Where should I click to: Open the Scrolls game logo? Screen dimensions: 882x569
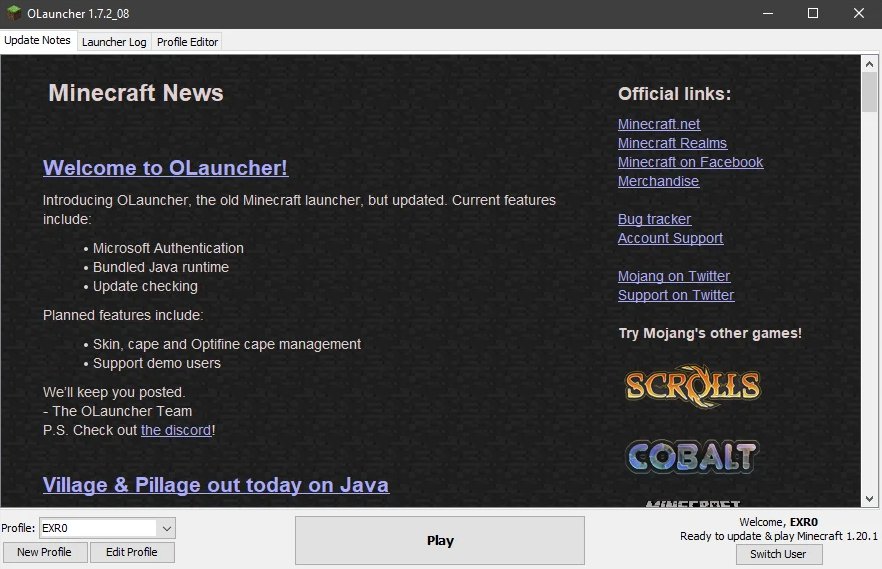(x=692, y=386)
